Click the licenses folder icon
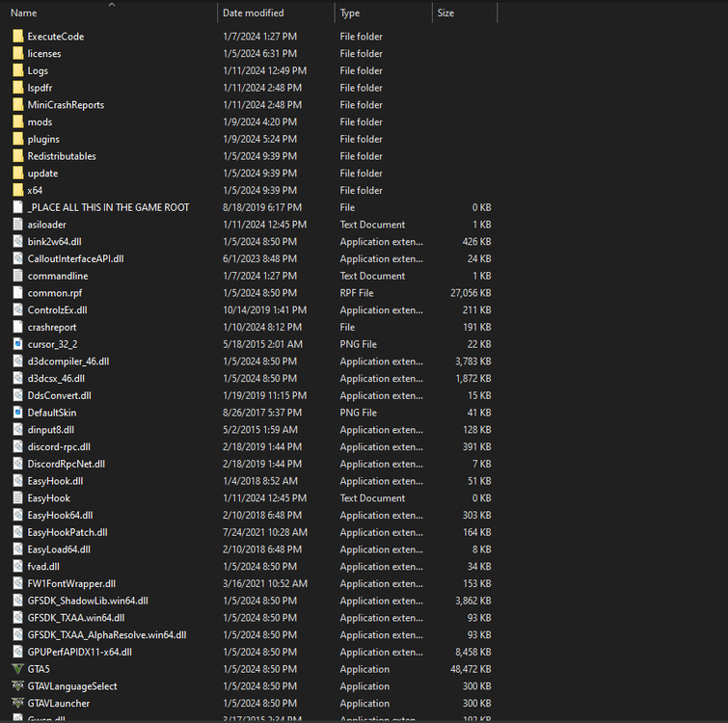Viewport: 728px width, 723px height. (17, 53)
